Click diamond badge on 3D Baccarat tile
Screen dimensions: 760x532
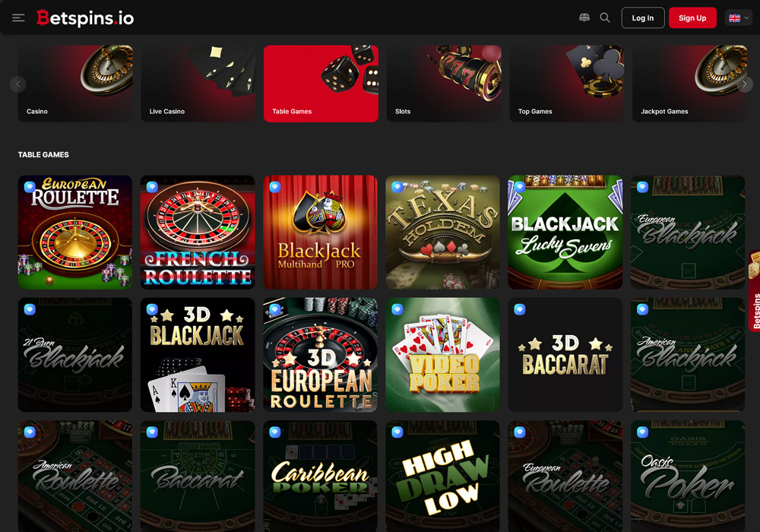coord(520,309)
